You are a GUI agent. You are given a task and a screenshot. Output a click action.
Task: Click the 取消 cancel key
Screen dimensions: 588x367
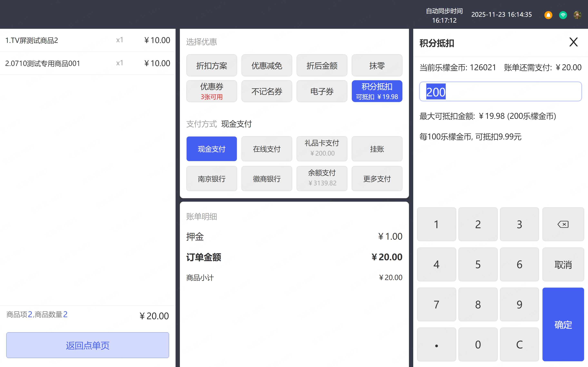pyautogui.click(x=563, y=264)
